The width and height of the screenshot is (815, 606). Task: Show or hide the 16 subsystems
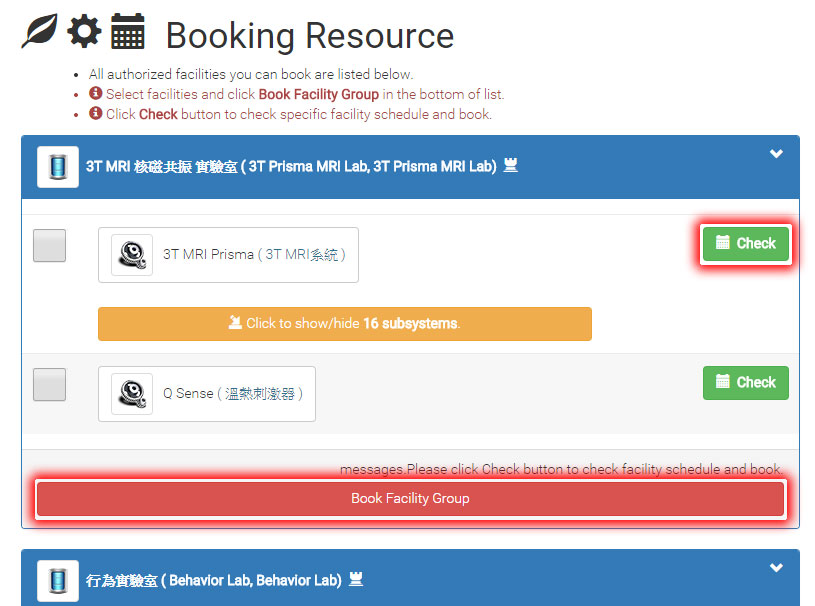coord(344,324)
